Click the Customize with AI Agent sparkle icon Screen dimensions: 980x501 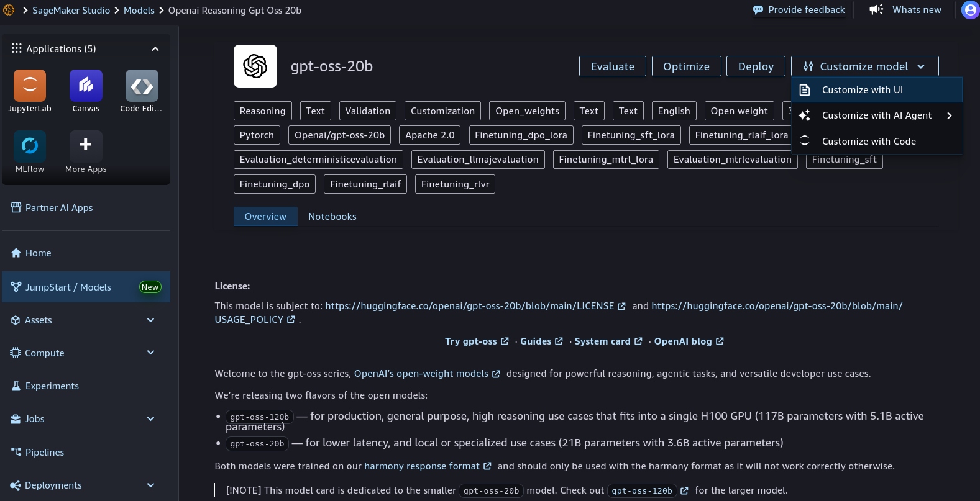point(805,115)
